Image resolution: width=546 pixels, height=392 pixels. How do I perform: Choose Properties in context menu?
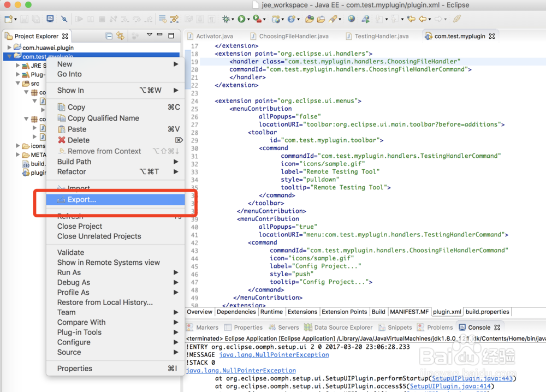pyautogui.click(x=115, y=369)
